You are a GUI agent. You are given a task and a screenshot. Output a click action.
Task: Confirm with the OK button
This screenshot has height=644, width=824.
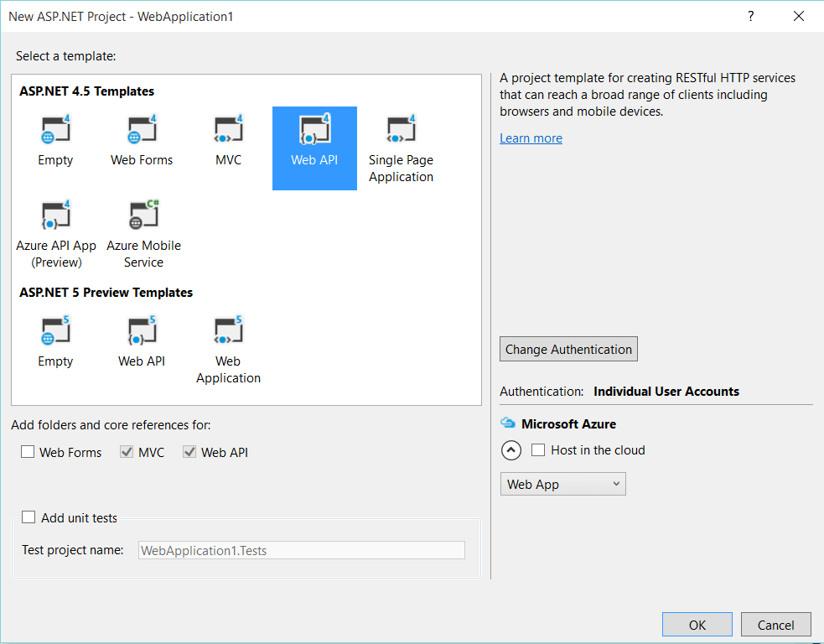point(697,625)
